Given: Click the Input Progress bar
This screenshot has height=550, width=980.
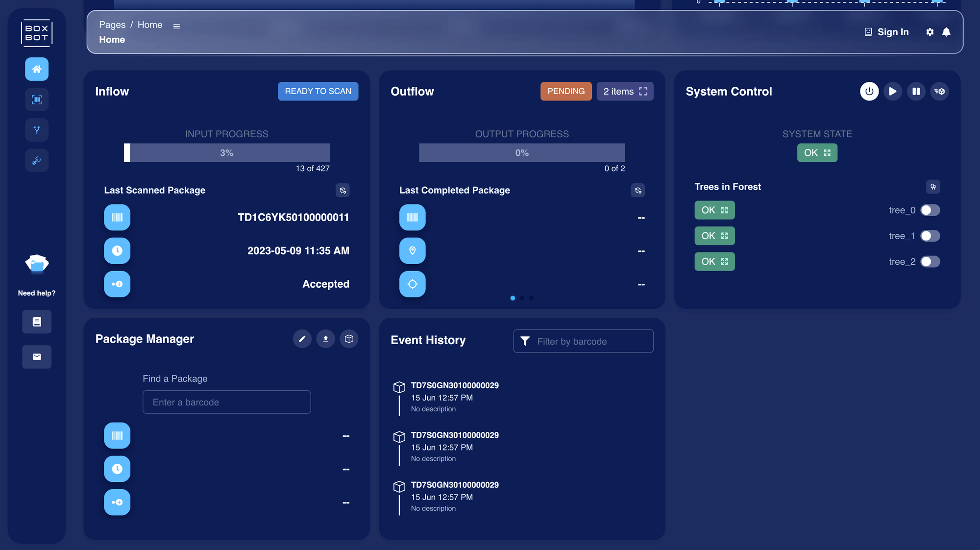Looking at the screenshot, I should 226,153.
